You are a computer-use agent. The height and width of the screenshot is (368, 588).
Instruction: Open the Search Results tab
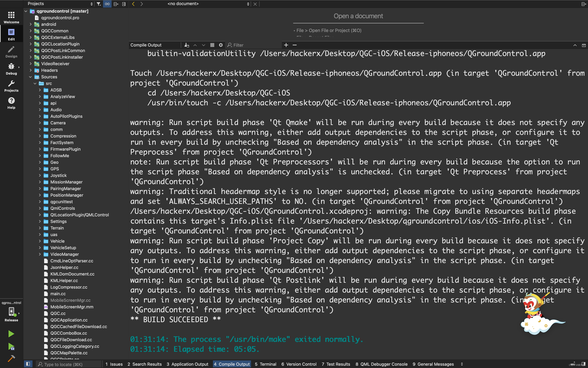click(145, 364)
